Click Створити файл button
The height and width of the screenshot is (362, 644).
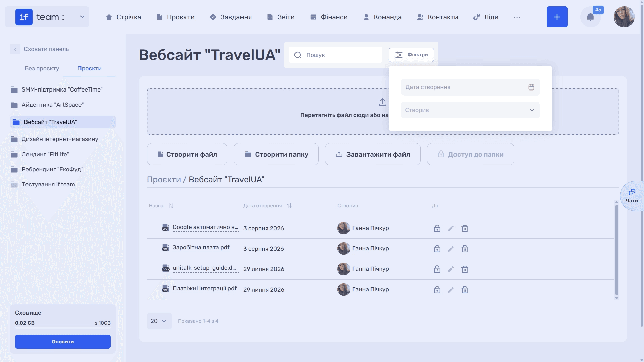[187, 154]
